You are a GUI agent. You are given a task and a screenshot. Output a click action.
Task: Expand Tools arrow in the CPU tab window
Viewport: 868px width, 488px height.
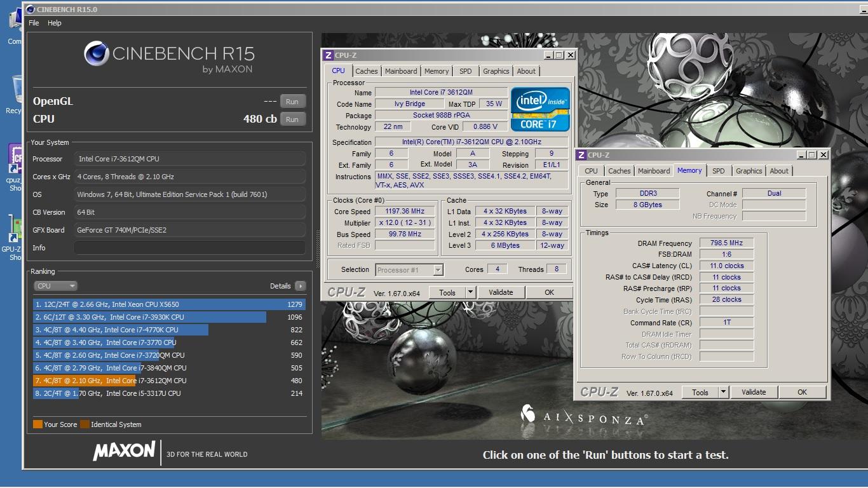[x=471, y=292]
